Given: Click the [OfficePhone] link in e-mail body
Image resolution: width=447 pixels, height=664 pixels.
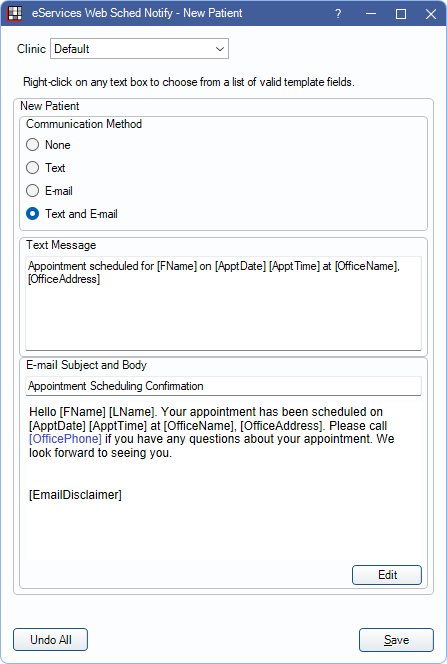Looking at the screenshot, I should click(65, 439).
